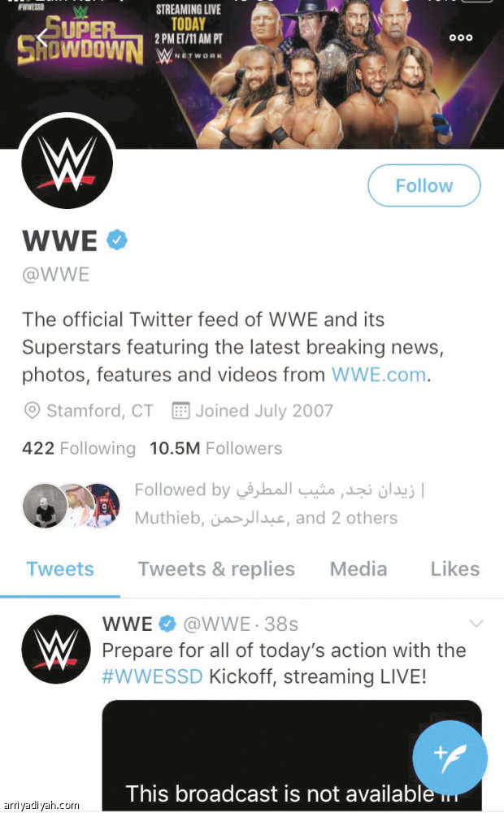The image size is (504, 813).
Task: Tap the WWE avatar on the tweet
Action: pyautogui.click(x=56, y=649)
